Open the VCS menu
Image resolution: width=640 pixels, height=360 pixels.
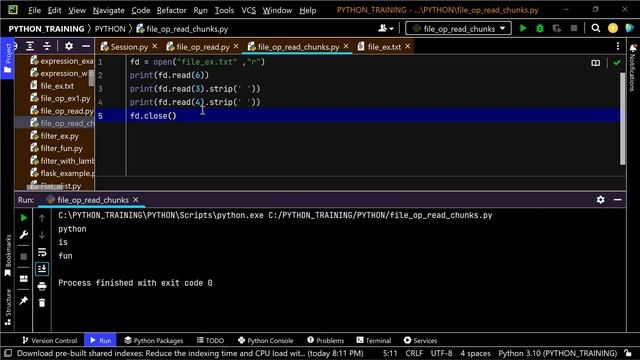(x=248, y=10)
